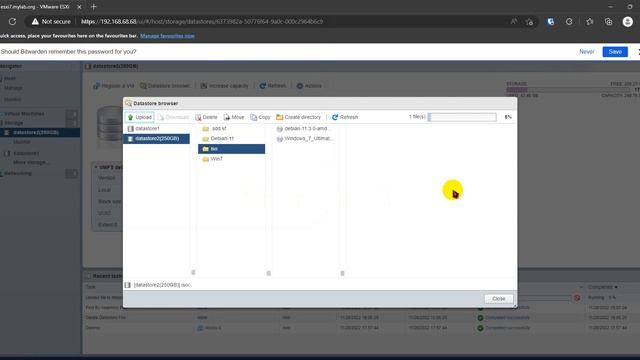This screenshot has width=640, height=360.
Task: Select the Windows_7_Ultimat... ISO file
Action: (304, 139)
